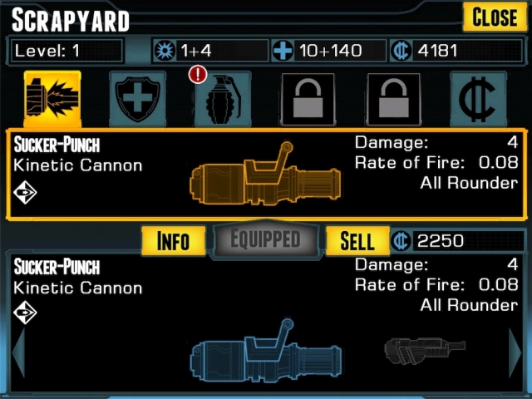Show next weapon with right arrow
Viewport: 532px width, 399px height.
coord(515,352)
